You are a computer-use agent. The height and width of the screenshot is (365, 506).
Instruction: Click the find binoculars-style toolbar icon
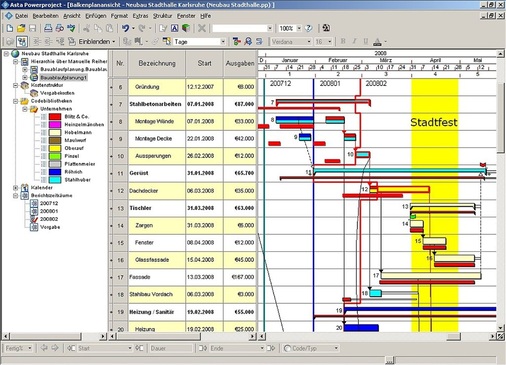coord(248,41)
